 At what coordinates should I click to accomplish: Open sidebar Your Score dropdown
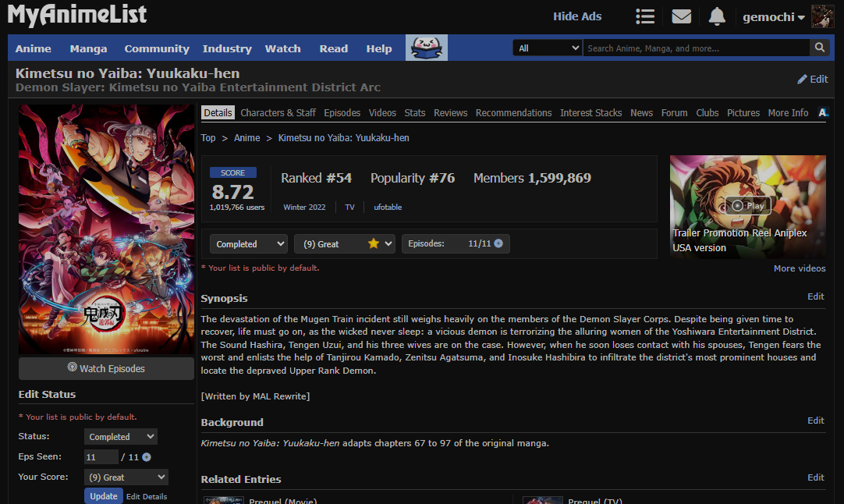tap(126, 477)
